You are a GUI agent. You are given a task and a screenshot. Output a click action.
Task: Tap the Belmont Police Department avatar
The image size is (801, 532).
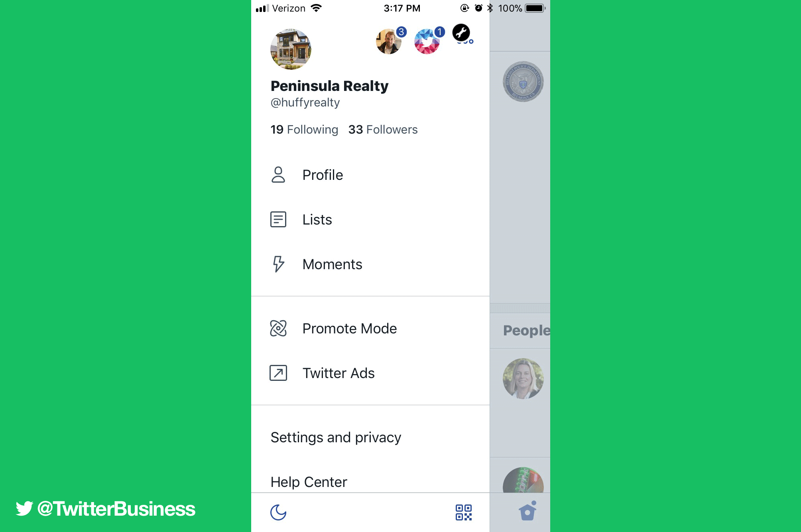pyautogui.click(x=523, y=81)
